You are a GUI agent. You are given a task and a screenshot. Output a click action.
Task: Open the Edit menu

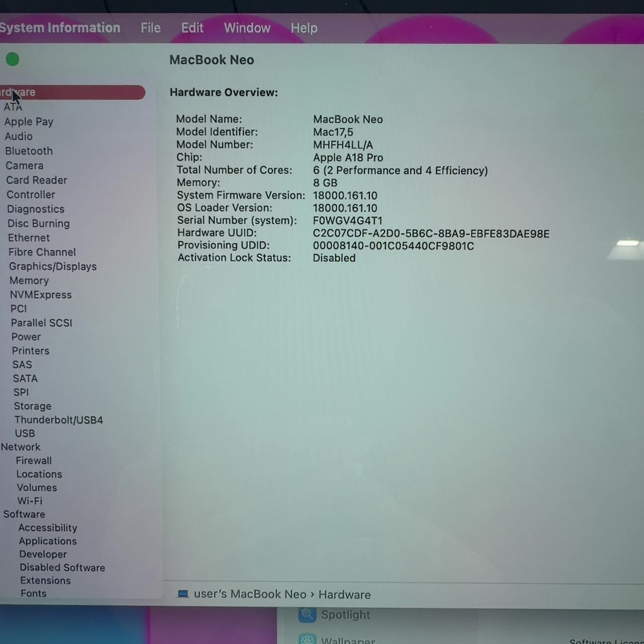tap(192, 28)
